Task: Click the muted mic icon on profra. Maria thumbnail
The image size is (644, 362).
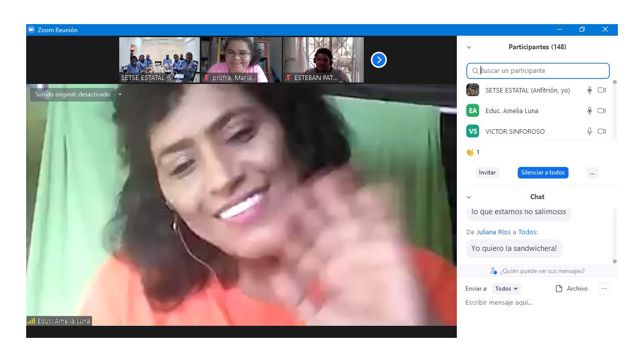Action: [206, 78]
